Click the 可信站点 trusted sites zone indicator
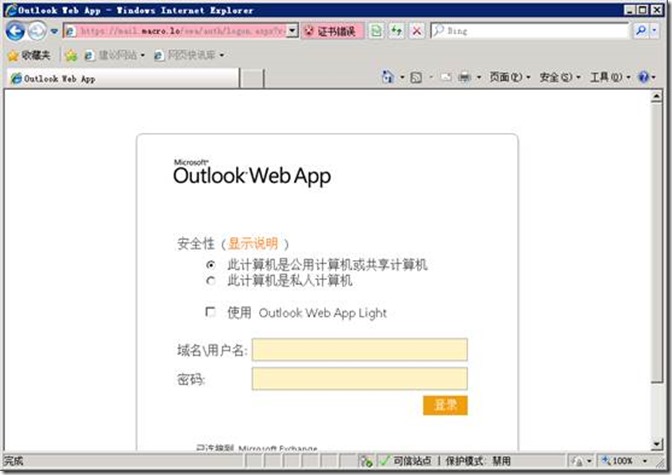The height and width of the screenshot is (475, 672). (x=412, y=461)
